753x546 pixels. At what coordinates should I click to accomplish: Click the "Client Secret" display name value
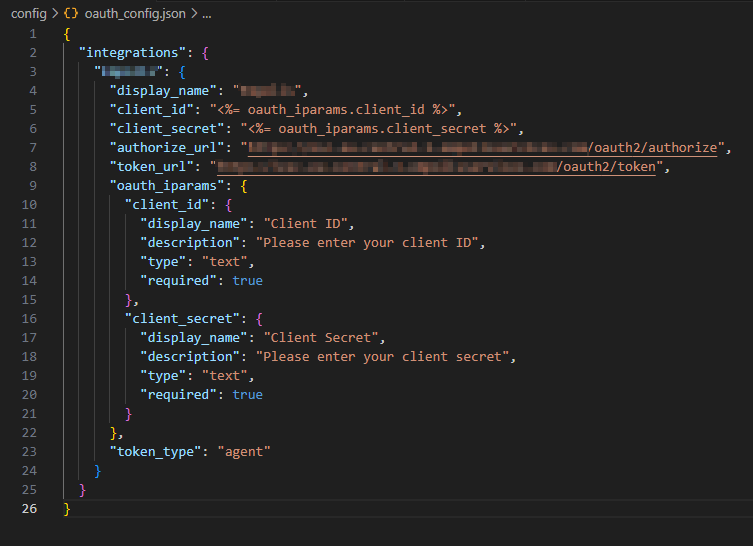click(x=321, y=338)
